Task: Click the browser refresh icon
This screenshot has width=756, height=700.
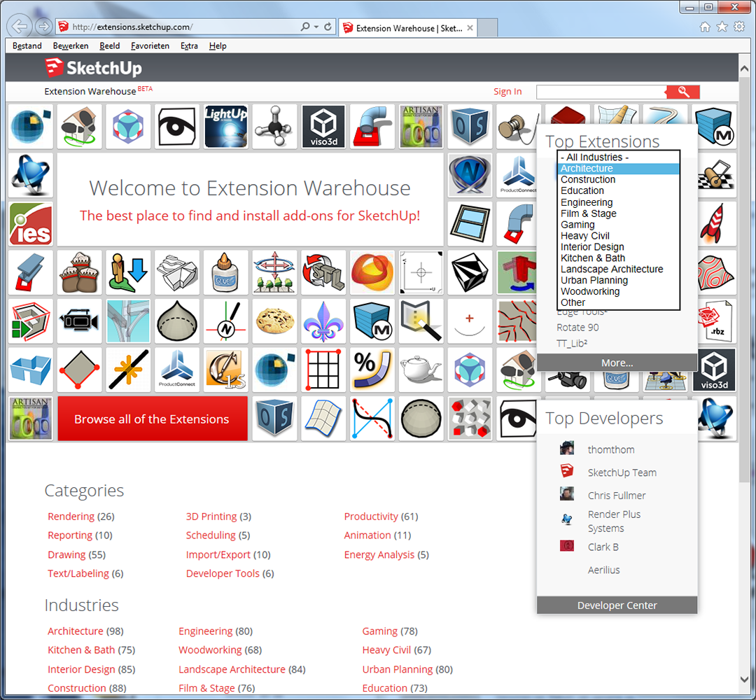Action: click(328, 27)
